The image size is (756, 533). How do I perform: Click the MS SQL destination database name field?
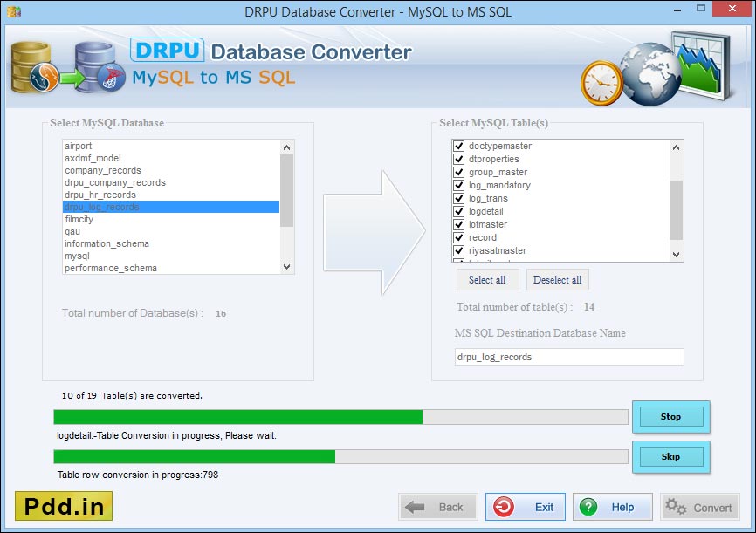pos(569,357)
